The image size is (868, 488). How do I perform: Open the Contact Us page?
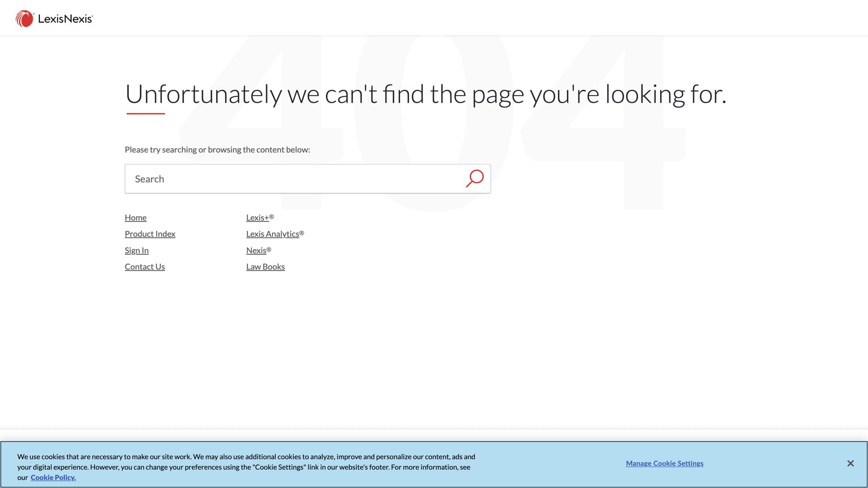(x=144, y=267)
